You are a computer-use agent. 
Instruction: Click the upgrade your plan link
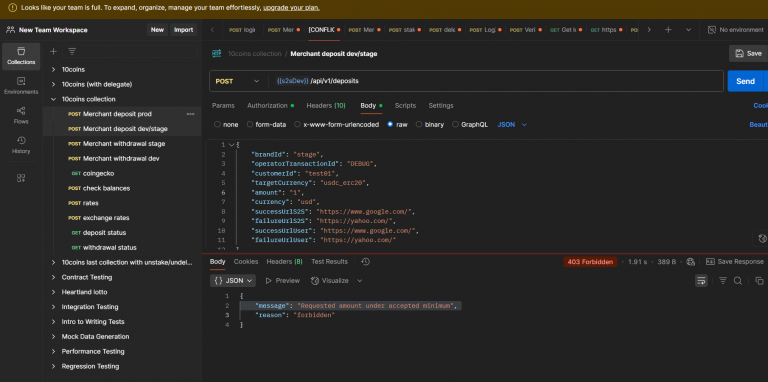(x=291, y=8)
